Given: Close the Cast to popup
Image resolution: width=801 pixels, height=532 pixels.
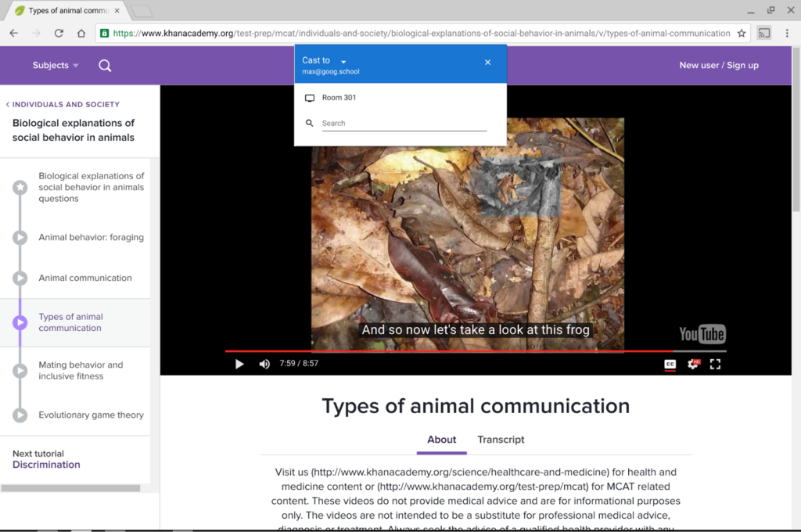Looking at the screenshot, I should click(x=487, y=63).
